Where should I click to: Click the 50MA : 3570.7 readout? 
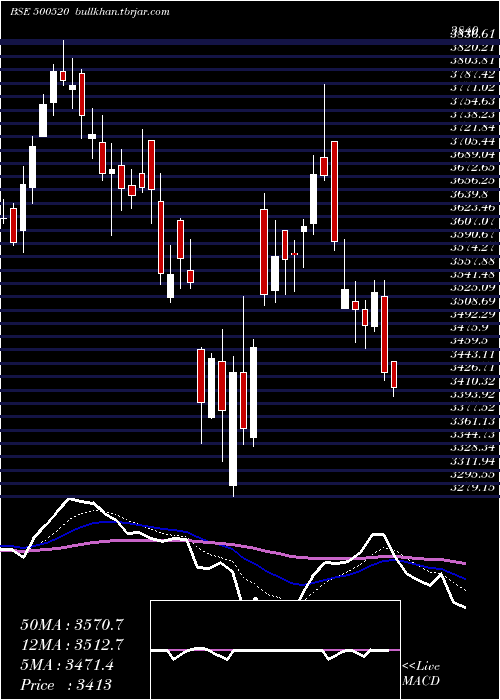pos(71,625)
